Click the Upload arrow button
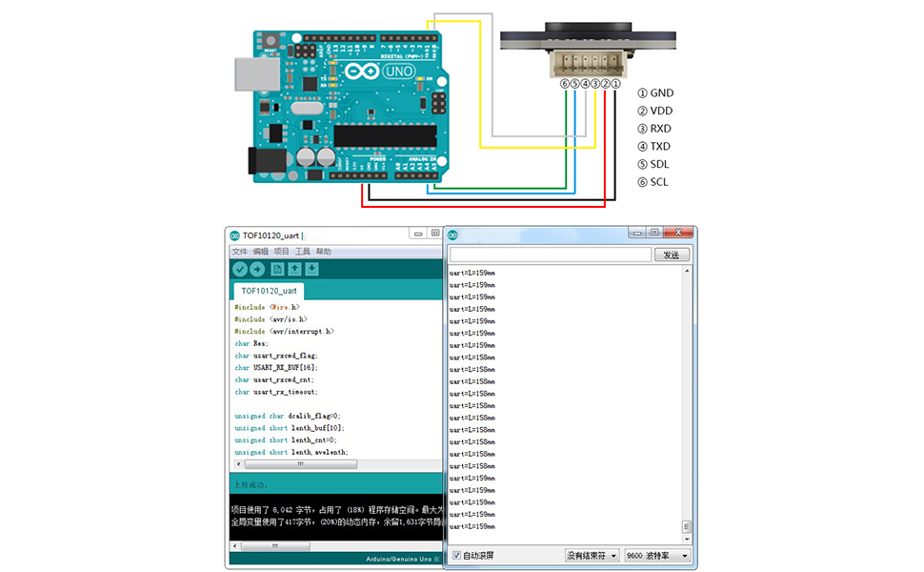Image resolution: width=924 pixels, height=572 pixels. 257,270
